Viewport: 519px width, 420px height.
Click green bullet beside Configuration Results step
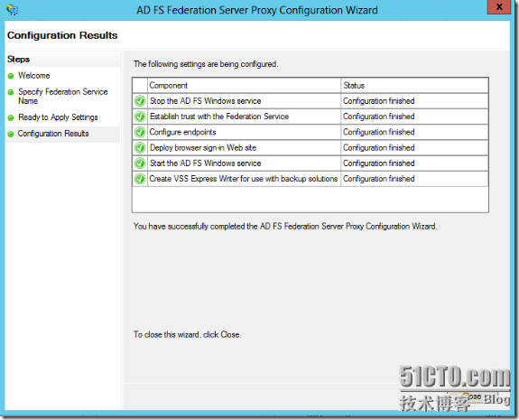point(11,134)
